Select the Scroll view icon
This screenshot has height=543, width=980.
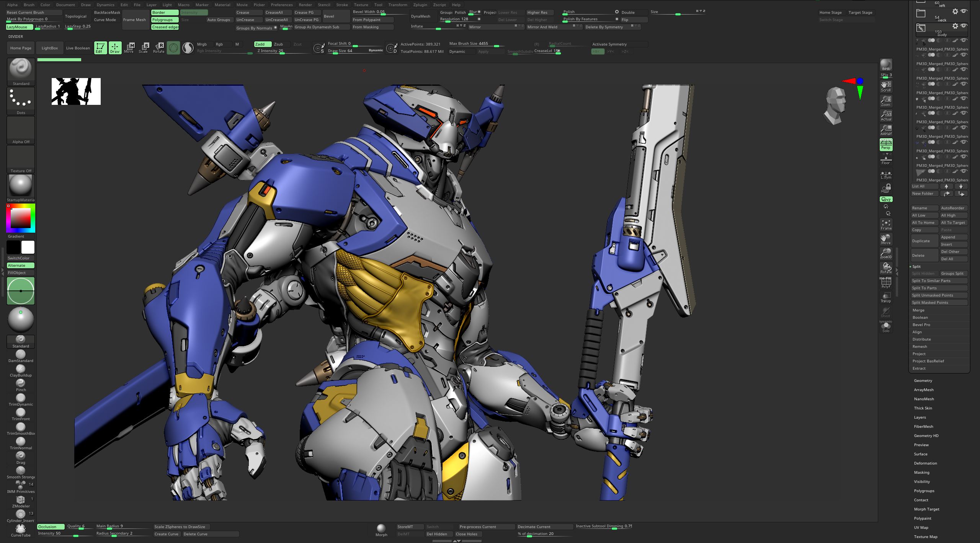click(x=886, y=86)
